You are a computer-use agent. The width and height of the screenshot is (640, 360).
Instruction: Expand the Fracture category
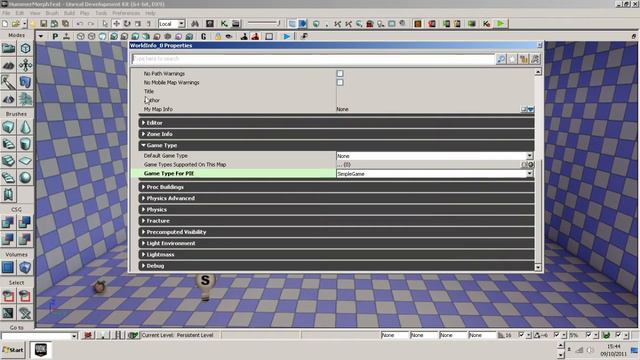coord(336,221)
